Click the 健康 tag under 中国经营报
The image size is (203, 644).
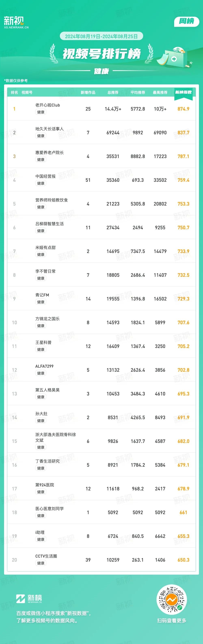41,183
